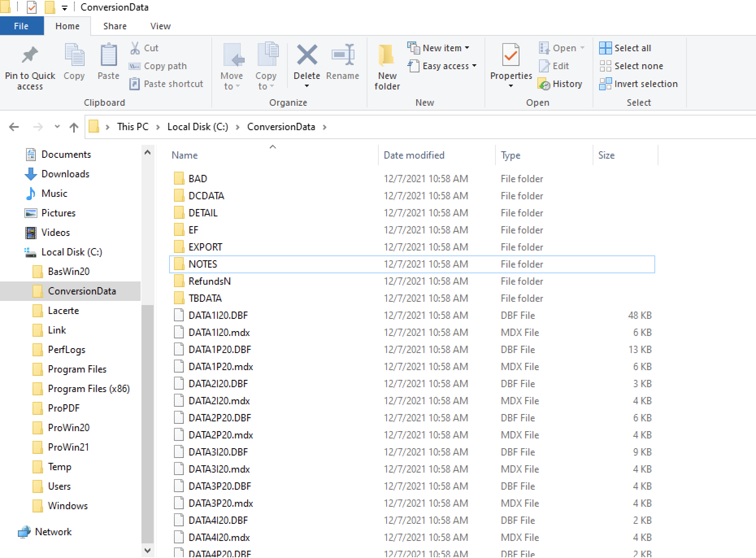Switch to the Home tab

coord(67,26)
